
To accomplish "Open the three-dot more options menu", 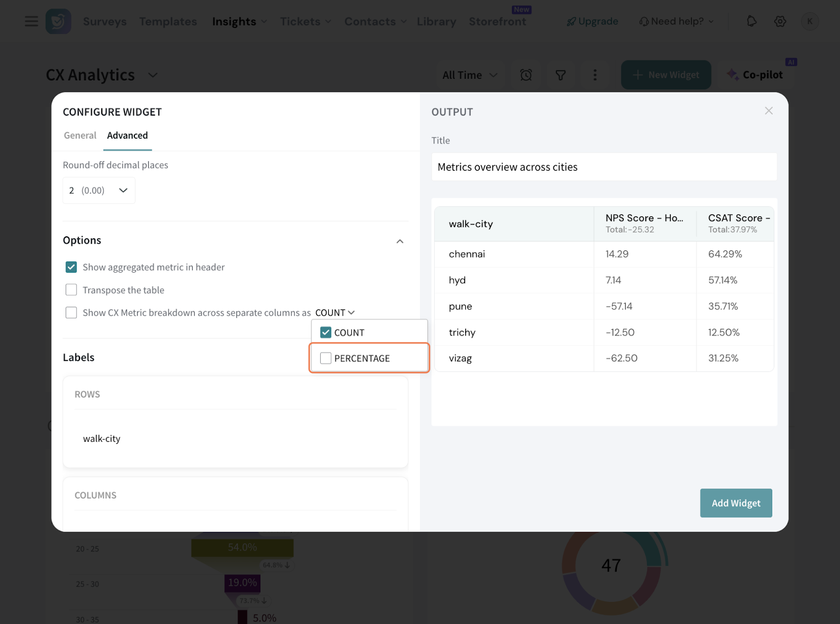I will (x=594, y=75).
